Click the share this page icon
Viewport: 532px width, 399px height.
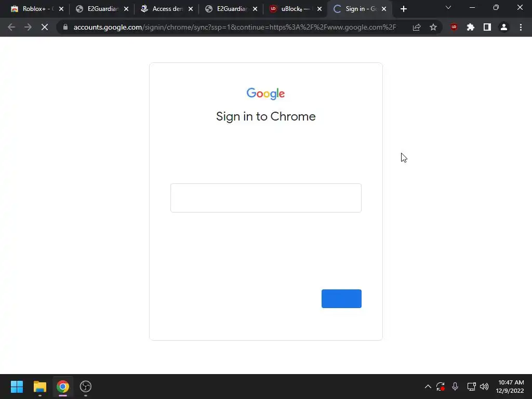[x=417, y=27]
